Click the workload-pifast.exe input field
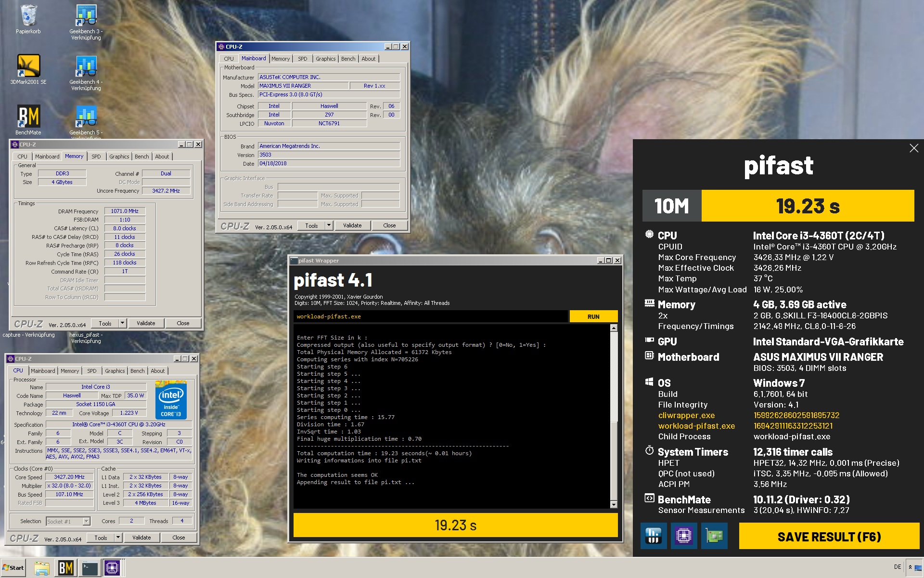The width and height of the screenshot is (924, 578). (x=430, y=316)
